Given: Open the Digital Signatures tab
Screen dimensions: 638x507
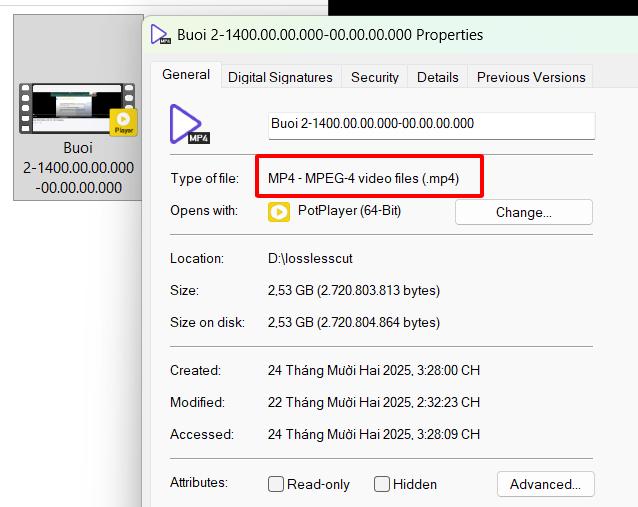Looking at the screenshot, I should click(280, 77).
